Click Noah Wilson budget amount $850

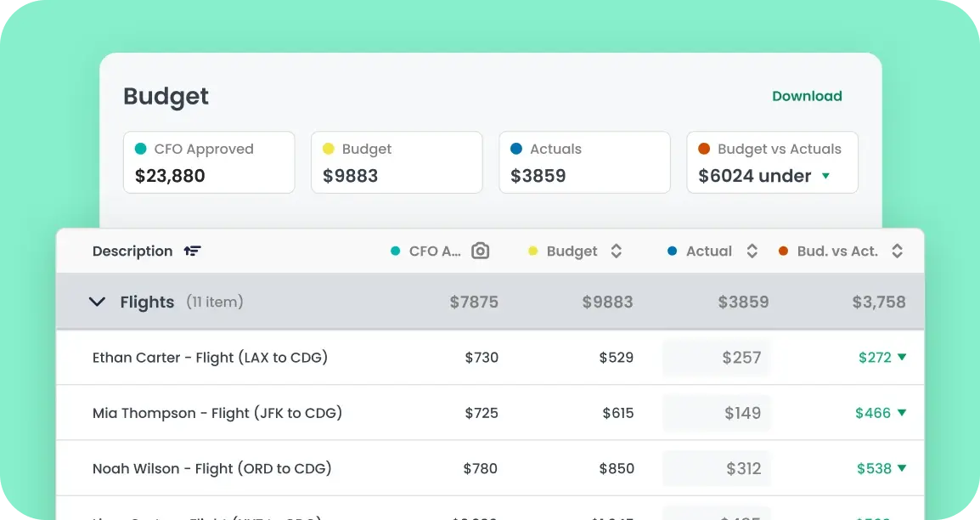tap(617, 469)
